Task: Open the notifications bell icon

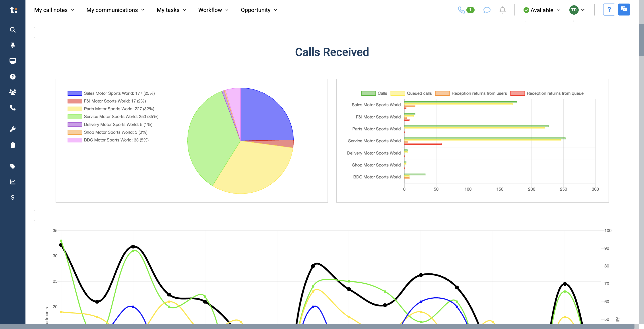Action: pos(502,10)
